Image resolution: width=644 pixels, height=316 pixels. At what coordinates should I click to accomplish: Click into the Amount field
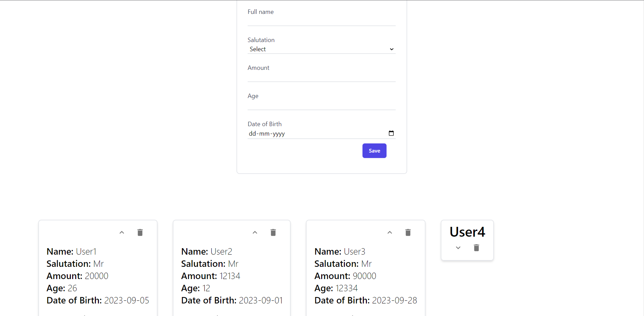(321, 76)
